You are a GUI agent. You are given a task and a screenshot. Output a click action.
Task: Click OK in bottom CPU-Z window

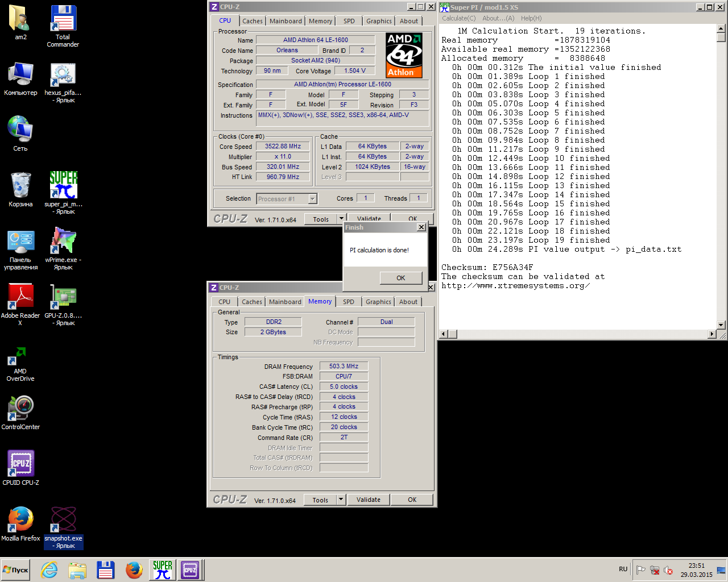click(412, 500)
